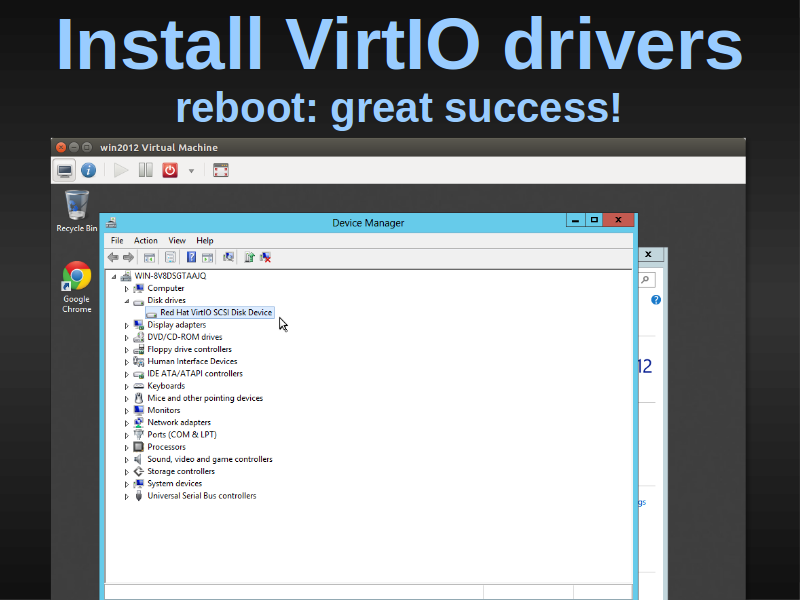Click Update Driver Software toolbar icon
The image size is (800, 600).
pos(249,258)
